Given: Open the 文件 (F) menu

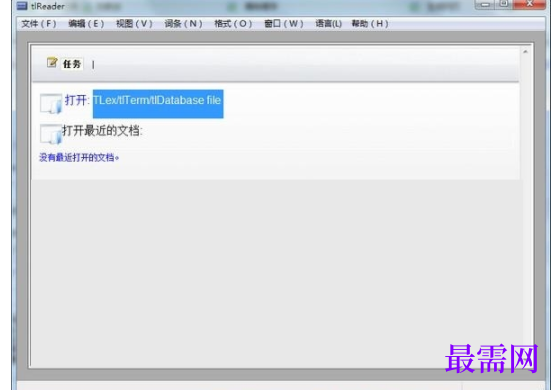Looking at the screenshot, I should (39, 24).
